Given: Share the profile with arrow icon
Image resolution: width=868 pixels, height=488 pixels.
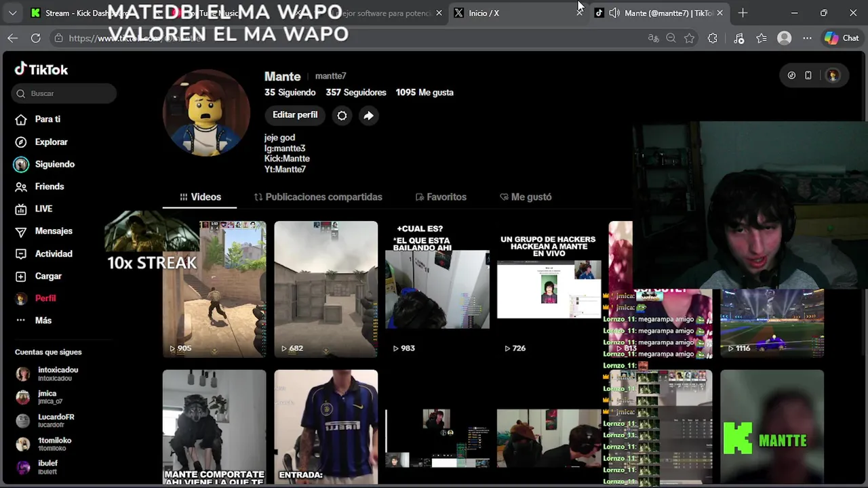Looking at the screenshot, I should (368, 116).
